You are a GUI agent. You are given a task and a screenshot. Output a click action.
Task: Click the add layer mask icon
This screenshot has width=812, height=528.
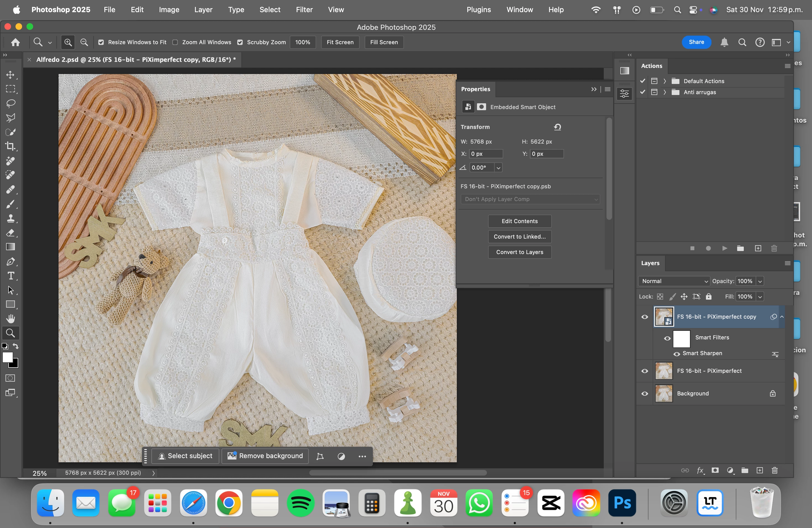(x=715, y=471)
